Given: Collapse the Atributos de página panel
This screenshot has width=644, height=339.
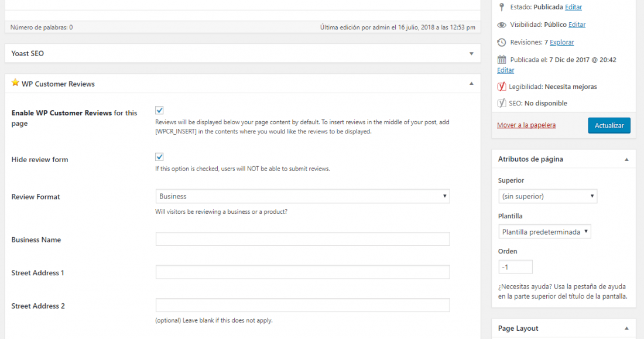Looking at the screenshot, I should (x=627, y=159).
